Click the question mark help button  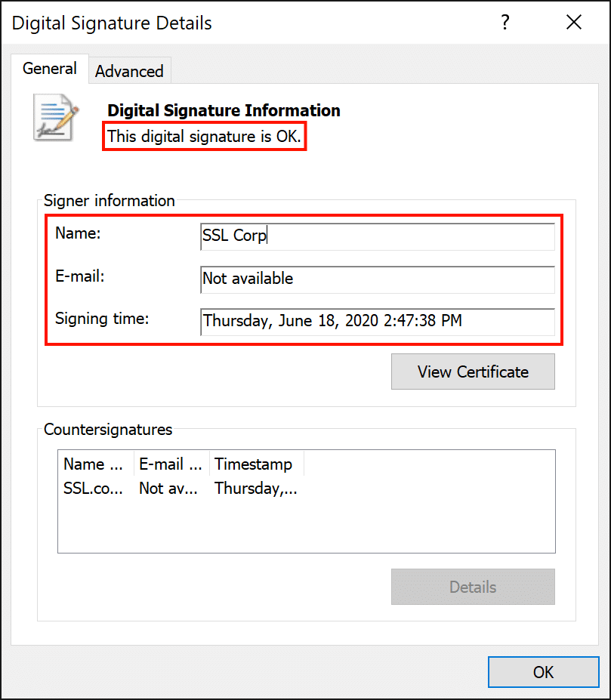pos(505,23)
